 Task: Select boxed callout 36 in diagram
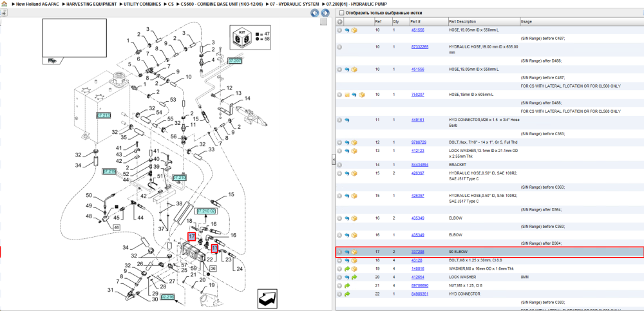click(x=213, y=269)
